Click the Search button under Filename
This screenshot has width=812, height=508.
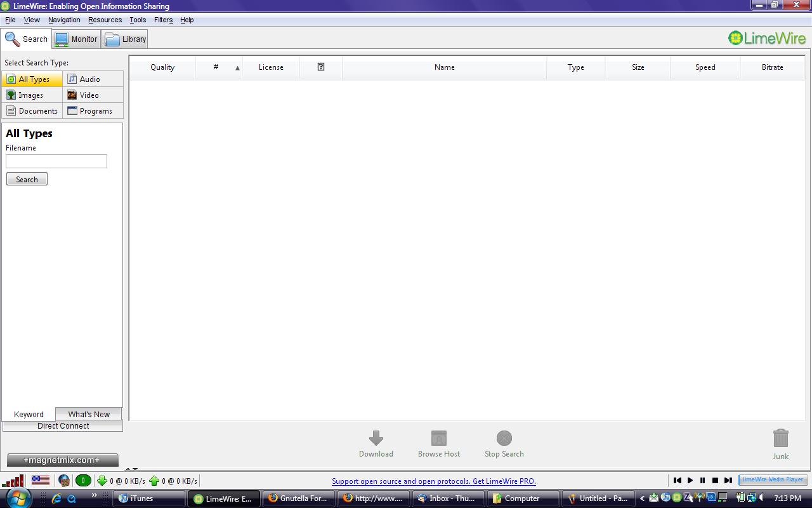pos(27,179)
